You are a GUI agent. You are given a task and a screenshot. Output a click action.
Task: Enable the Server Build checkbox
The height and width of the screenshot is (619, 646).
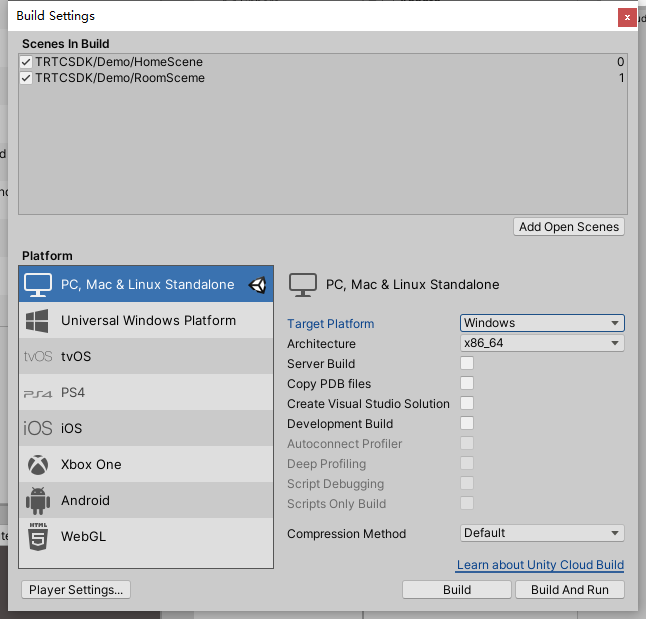point(467,363)
